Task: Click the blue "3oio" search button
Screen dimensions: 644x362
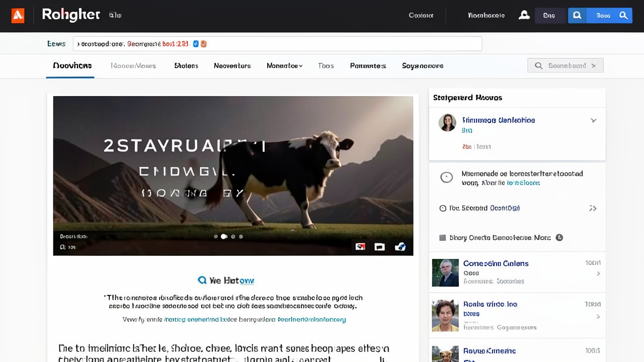Action: (x=609, y=16)
